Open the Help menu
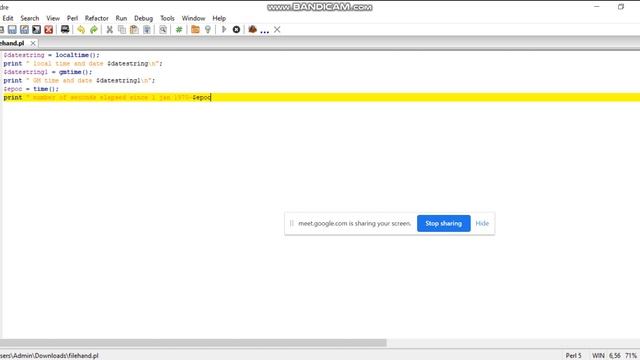This screenshot has height=360, width=640. (x=219, y=18)
